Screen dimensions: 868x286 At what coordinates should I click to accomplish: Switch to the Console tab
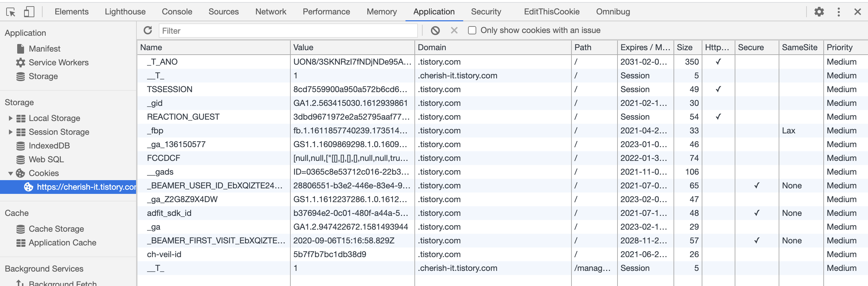coord(177,12)
